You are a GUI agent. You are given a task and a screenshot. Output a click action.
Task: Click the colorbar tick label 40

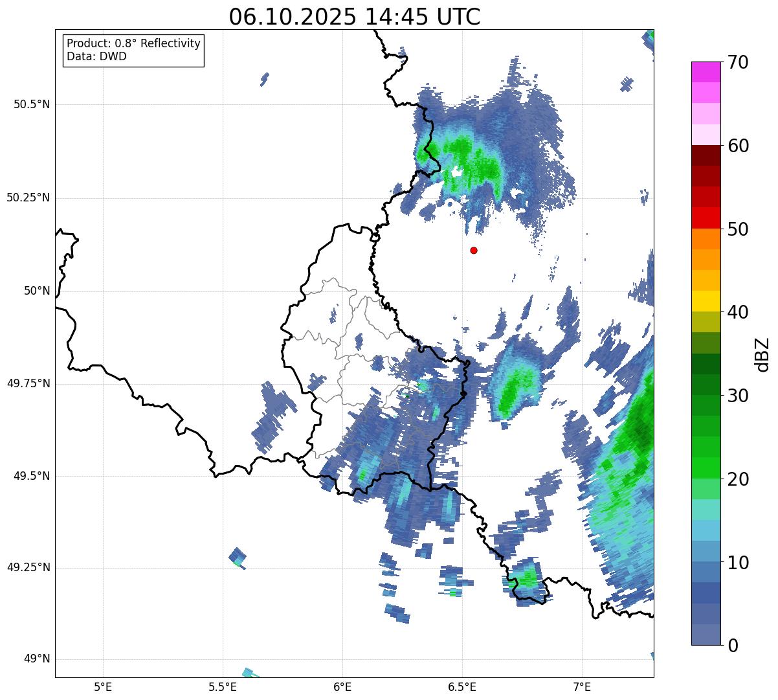738,312
